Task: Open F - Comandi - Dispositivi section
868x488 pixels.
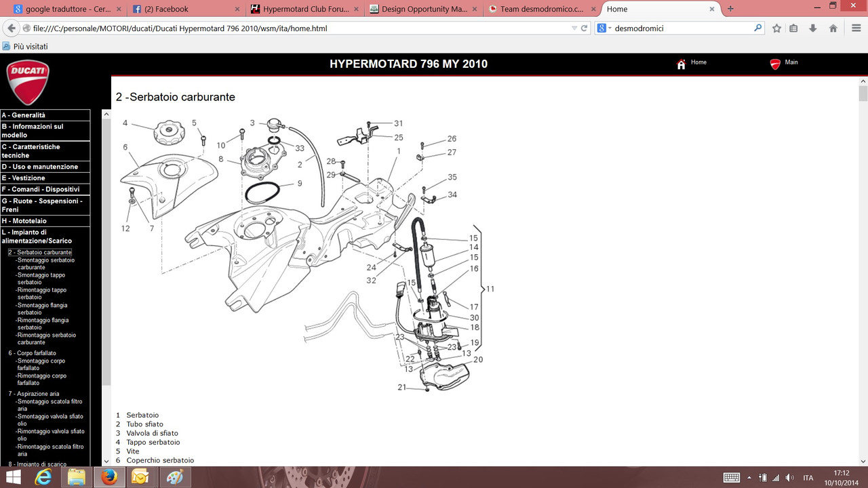Action: [x=45, y=190]
